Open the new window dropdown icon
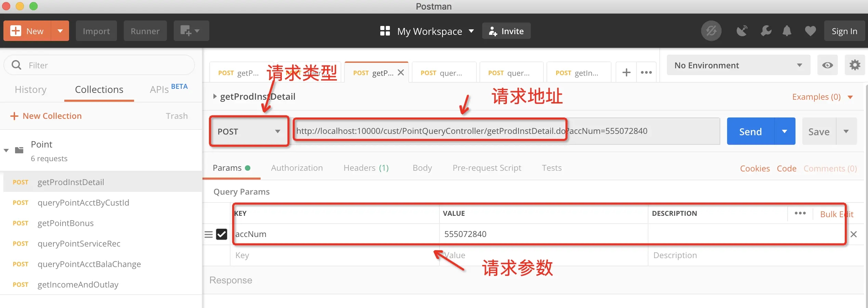 (191, 31)
